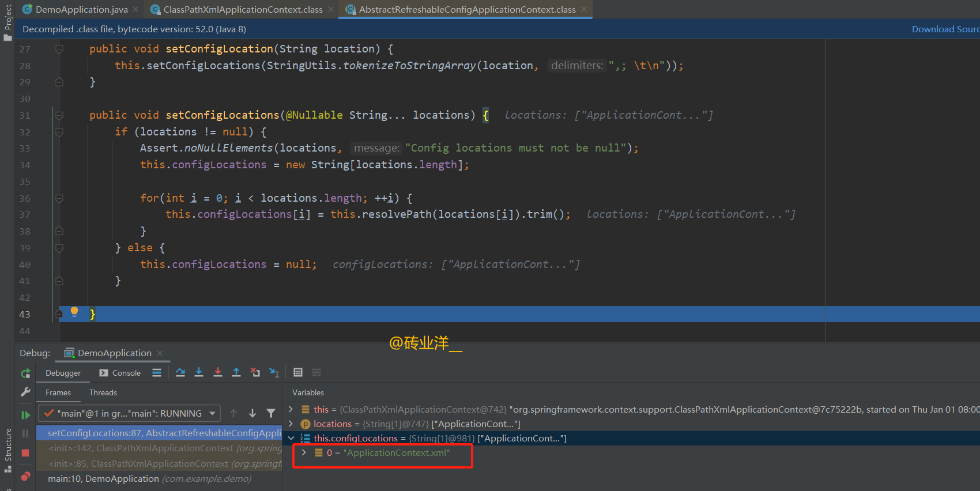Viewport: 980px width, 491px height.
Task: Toggle fold marker at line 31
Action: pyautogui.click(x=59, y=115)
